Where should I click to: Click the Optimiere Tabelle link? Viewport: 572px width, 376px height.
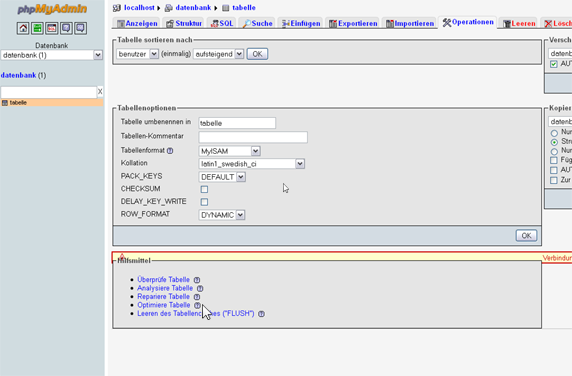(x=164, y=305)
